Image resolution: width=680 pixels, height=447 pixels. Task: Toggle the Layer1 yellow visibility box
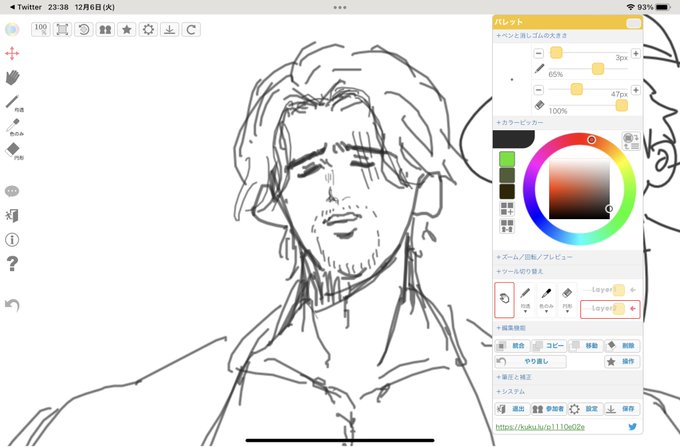click(619, 290)
